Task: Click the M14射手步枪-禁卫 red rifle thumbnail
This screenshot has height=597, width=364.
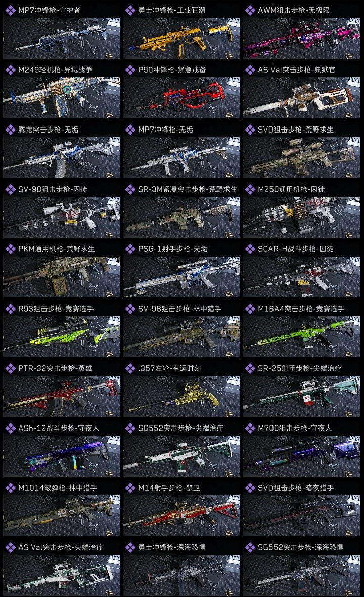Action: tap(181, 516)
